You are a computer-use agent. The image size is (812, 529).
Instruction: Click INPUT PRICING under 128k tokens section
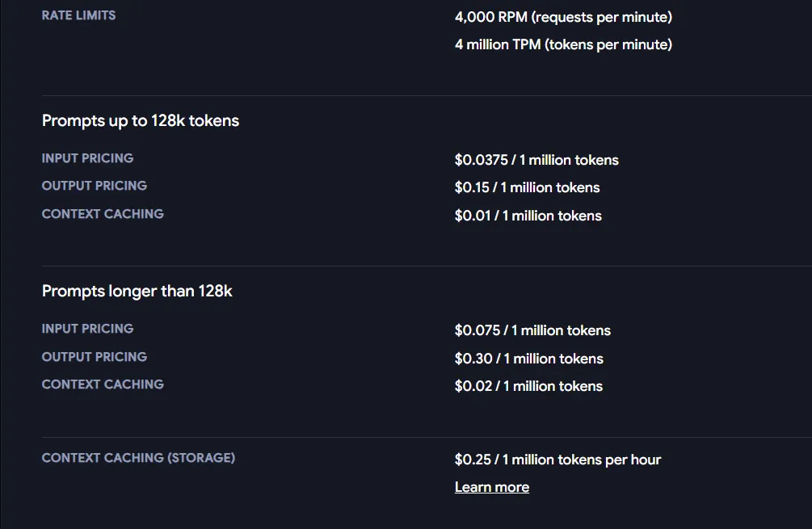[87, 158]
